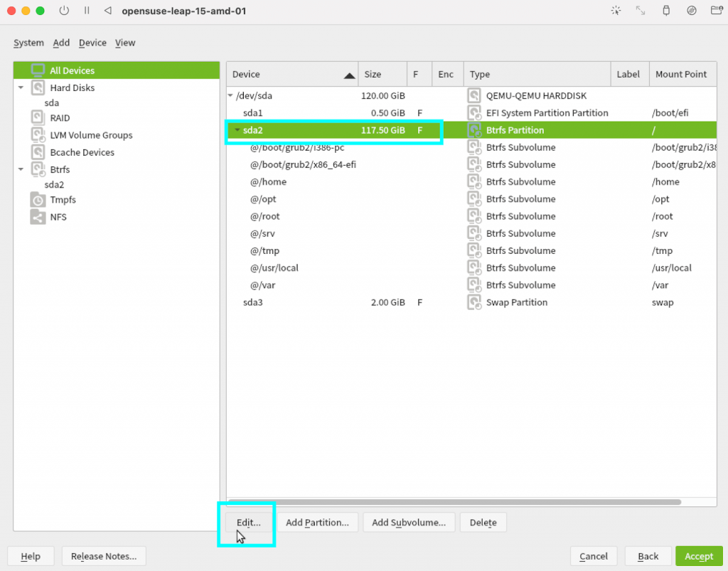This screenshot has height=571, width=728.
Task: Click the Btrfs Partition type icon
Action: [474, 130]
